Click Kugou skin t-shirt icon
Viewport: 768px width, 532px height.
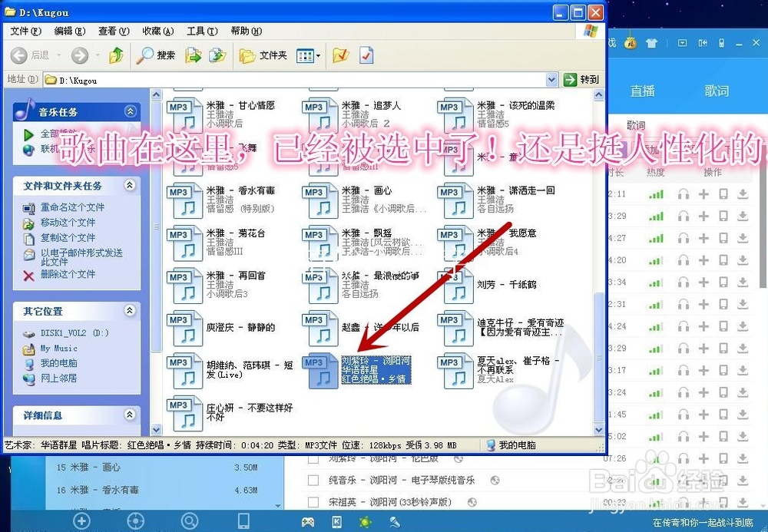point(651,43)
